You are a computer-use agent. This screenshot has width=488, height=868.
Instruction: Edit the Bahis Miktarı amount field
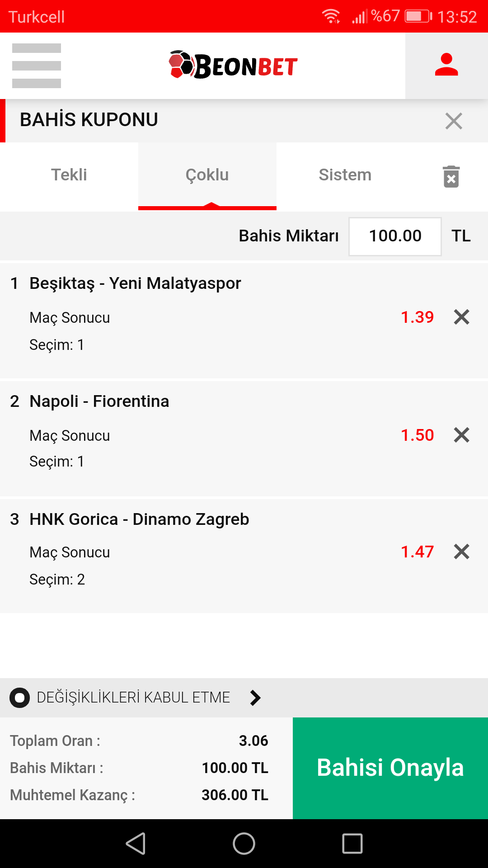pyautogui.click(x=395, y=236)
